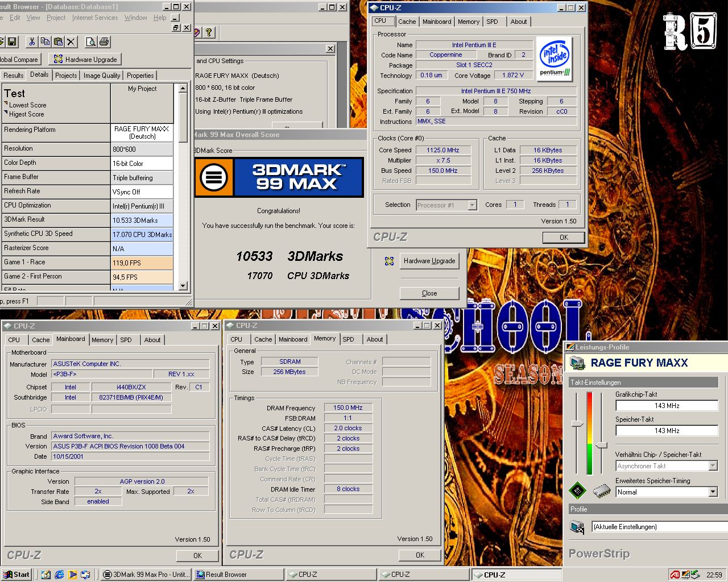Click the first quick launch icon next to Start

[x=46, y=575]
